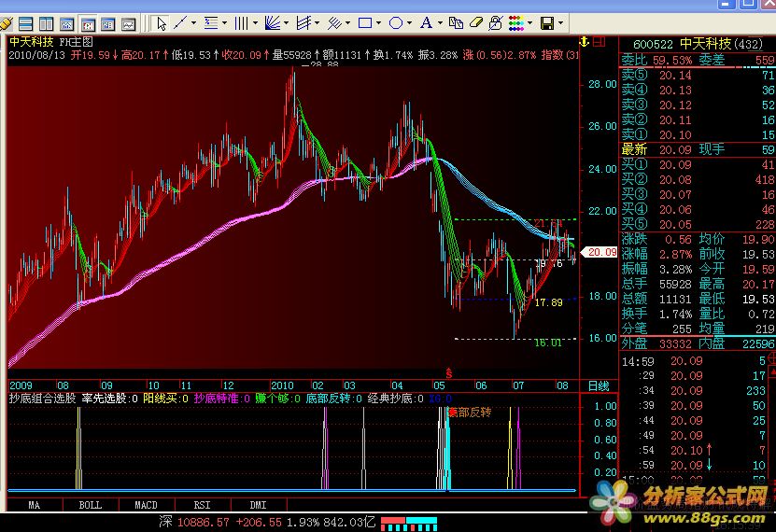Click the red S marker on the timeline
The height and width of the screenshot is (532, 776).
[x=449, y=372]
